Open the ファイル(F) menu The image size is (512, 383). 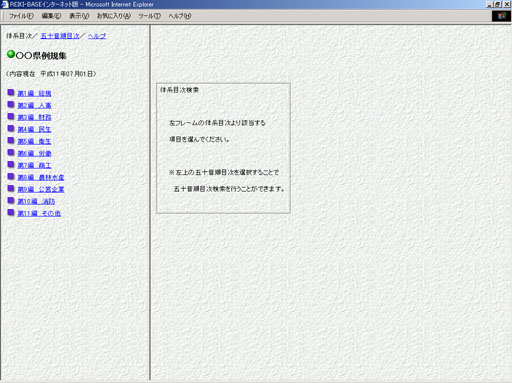21,16
